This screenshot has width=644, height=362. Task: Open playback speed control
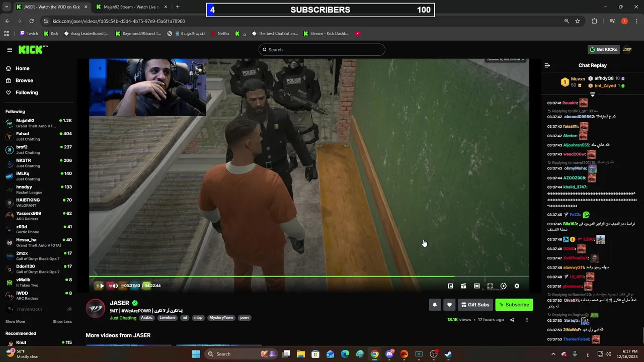click(503, 286)
